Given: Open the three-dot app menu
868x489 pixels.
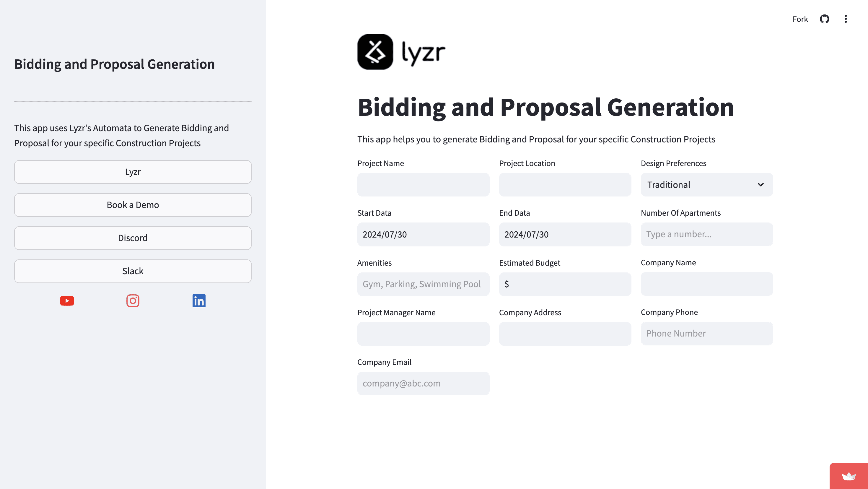Looking at the screenshot, I should pos(846,19).
